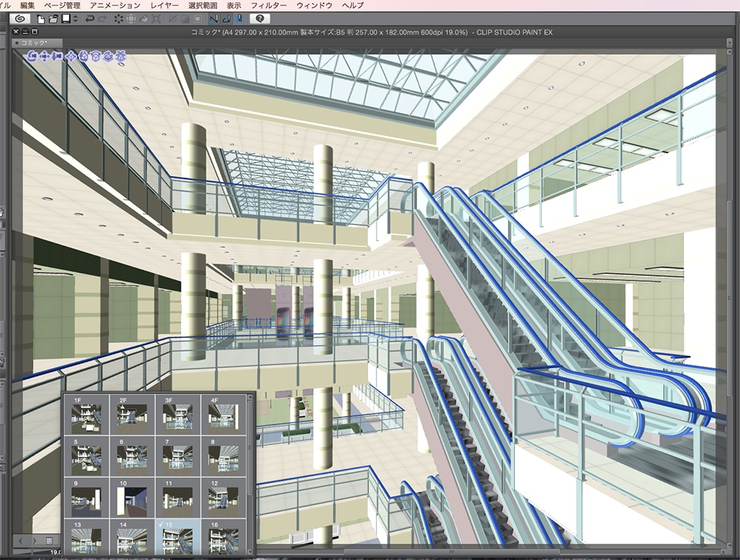
Task: Toggle snap to grid
Action: click(239, 19)
